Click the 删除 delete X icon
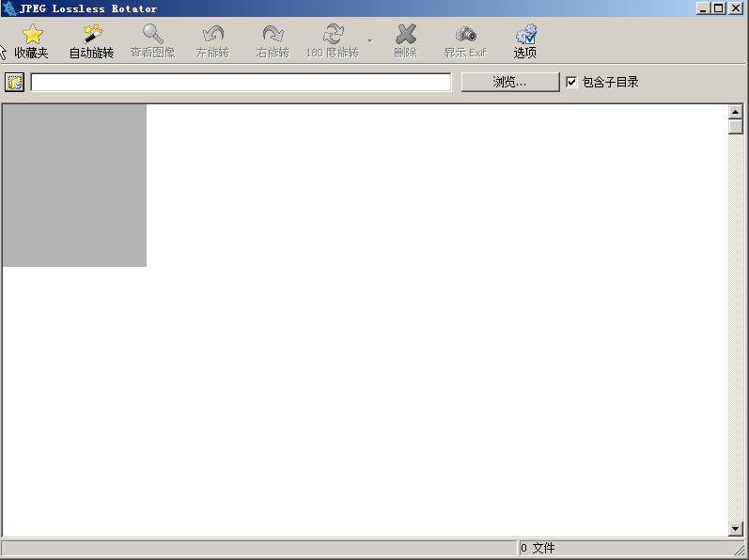The width and height of the screenshot is (749, 560). point(406,34)
